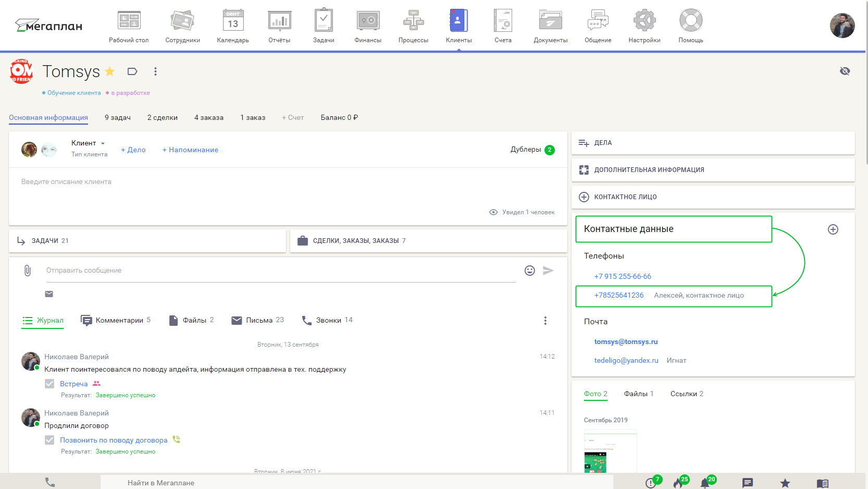The image size is (868, 489).
Task: Switch to the 9 задач tab
Action: (118, 118)
